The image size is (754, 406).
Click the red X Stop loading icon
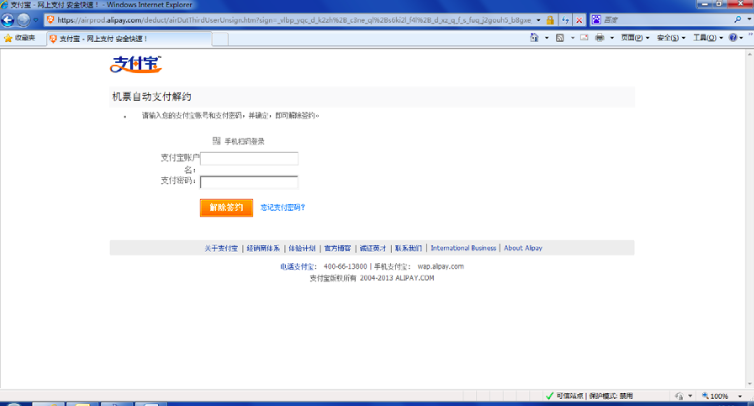[x=579, y=20]
